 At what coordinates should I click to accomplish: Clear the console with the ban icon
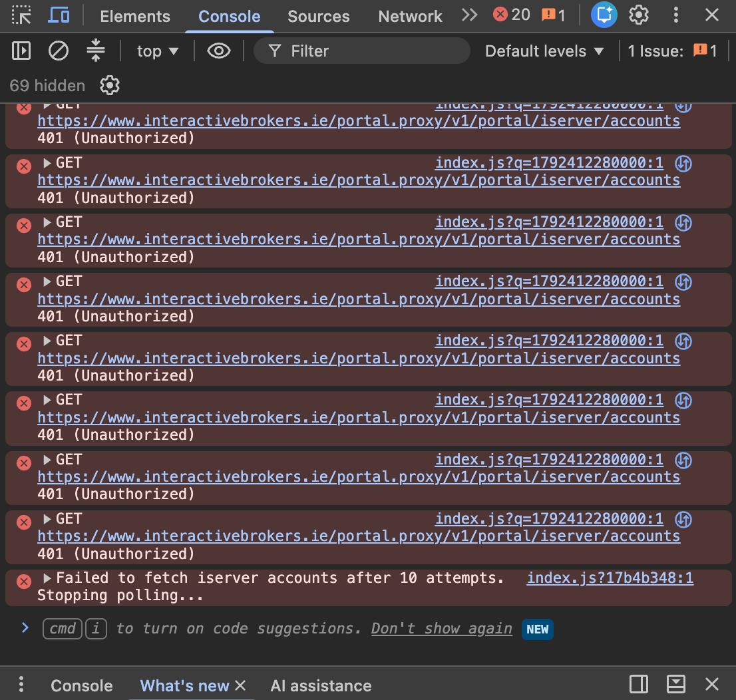point(58,51)
